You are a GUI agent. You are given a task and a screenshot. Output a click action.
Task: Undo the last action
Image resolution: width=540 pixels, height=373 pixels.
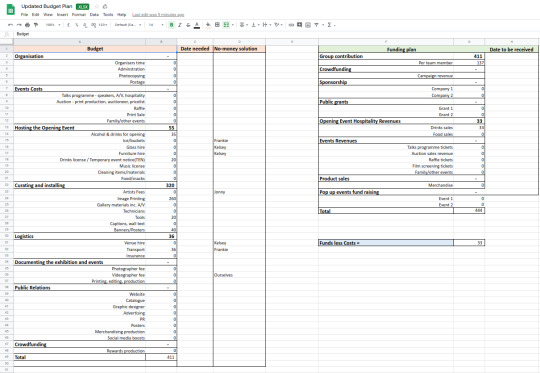pos(10,25)
